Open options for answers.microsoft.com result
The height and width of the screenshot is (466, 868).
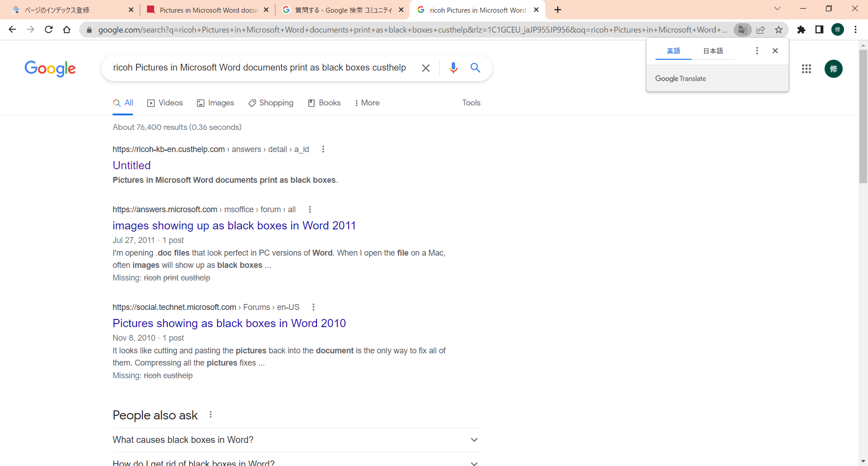(310, 209)
